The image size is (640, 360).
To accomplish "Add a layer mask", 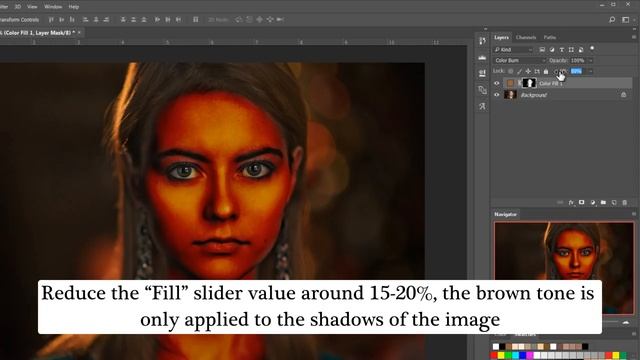I will [x=582, y=202].
